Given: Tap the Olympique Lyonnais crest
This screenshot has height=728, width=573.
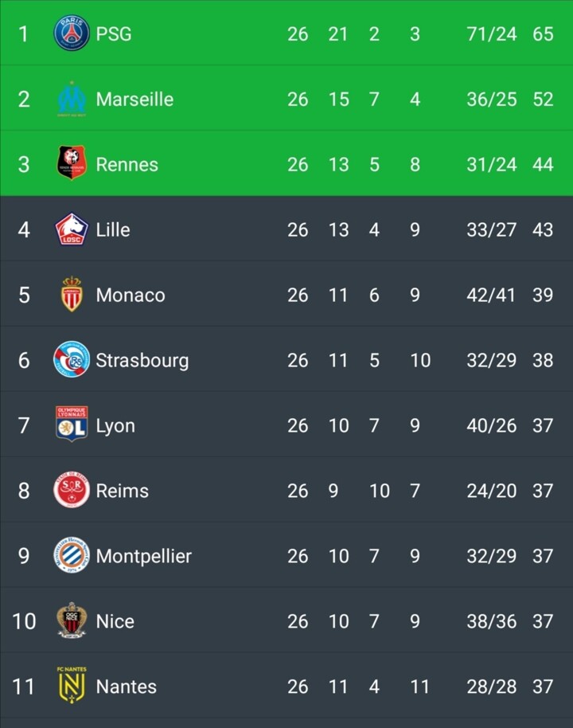Looking at the screenshot, I should coord(72,425).
